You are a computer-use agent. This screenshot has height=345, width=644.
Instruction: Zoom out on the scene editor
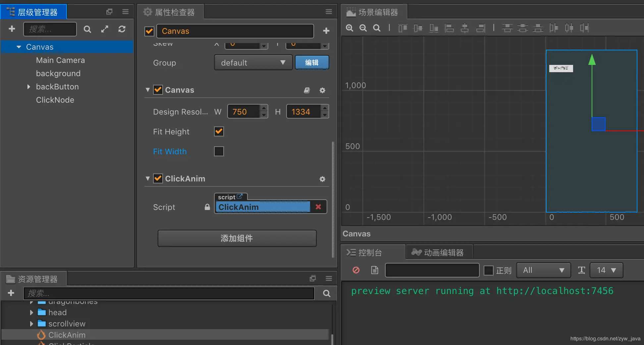(x=363, y=28)
